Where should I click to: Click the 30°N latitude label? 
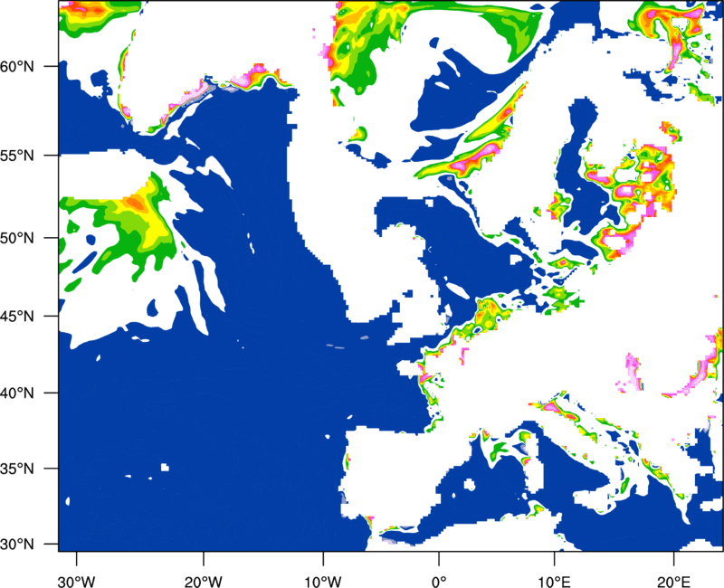click(17, 545)
